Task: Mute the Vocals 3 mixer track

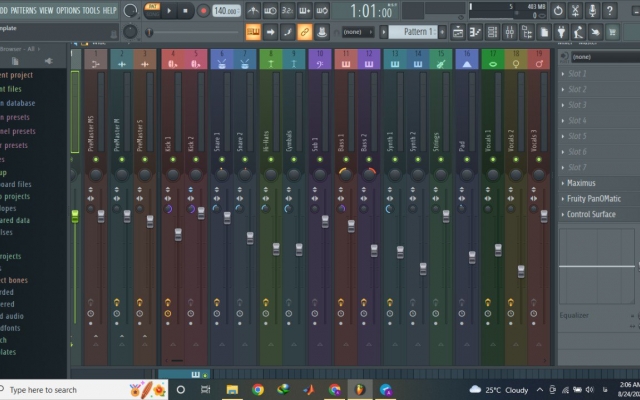Action: point(539,160)
